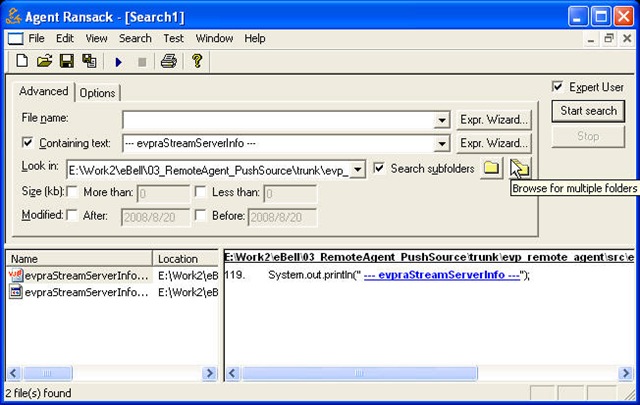Screen dimensions: 640x405
Task: Expand the Look in dropdown arrow
Action: 357,169
